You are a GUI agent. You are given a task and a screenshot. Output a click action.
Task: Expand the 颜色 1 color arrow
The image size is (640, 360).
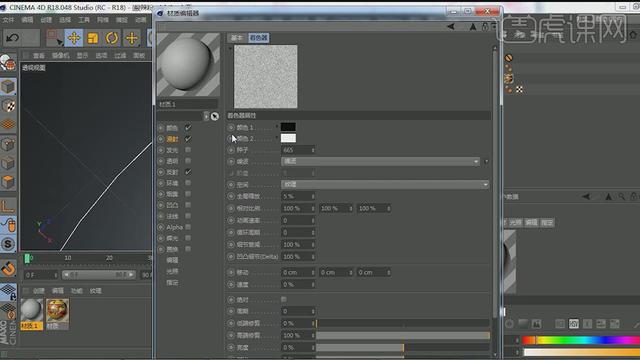tap(277, 127)
